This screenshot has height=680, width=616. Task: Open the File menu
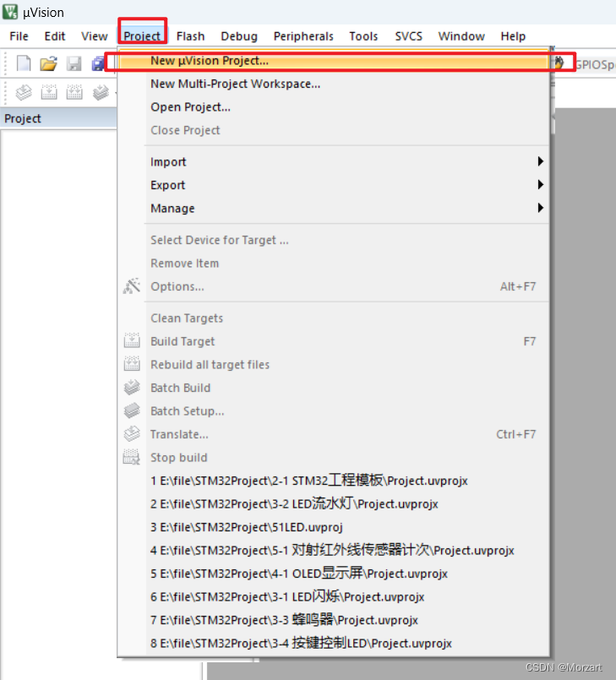[19, 36]
